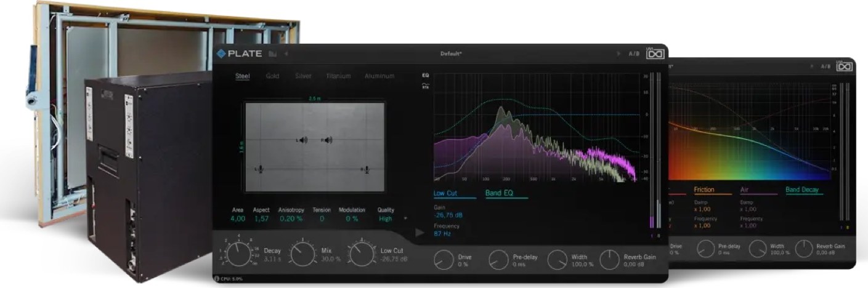Click the Width knob in rear window

tap(758, 249)
